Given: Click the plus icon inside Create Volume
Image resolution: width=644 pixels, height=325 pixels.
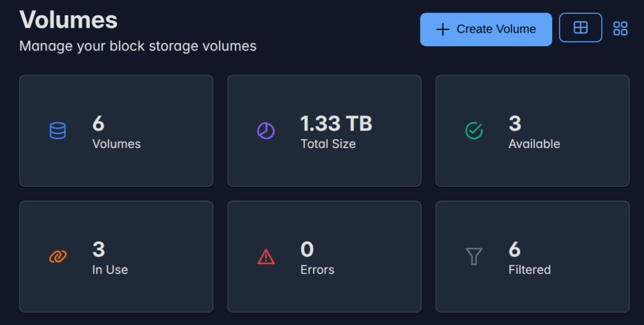Looking at the screenshot, I should [x=443, y=30].
